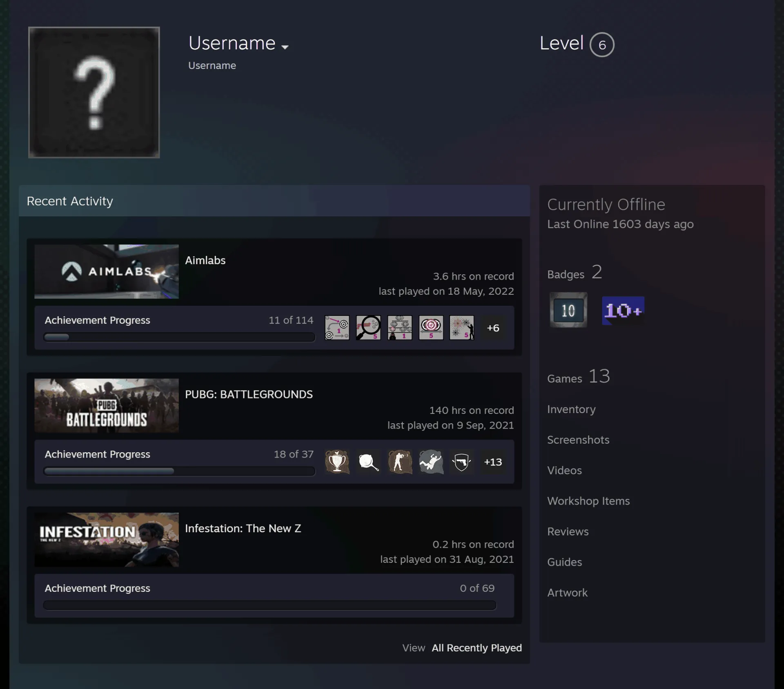Click the Aimlabs achievement progress bar
Viewport: 784px width, 689px height.
(179, 337)
